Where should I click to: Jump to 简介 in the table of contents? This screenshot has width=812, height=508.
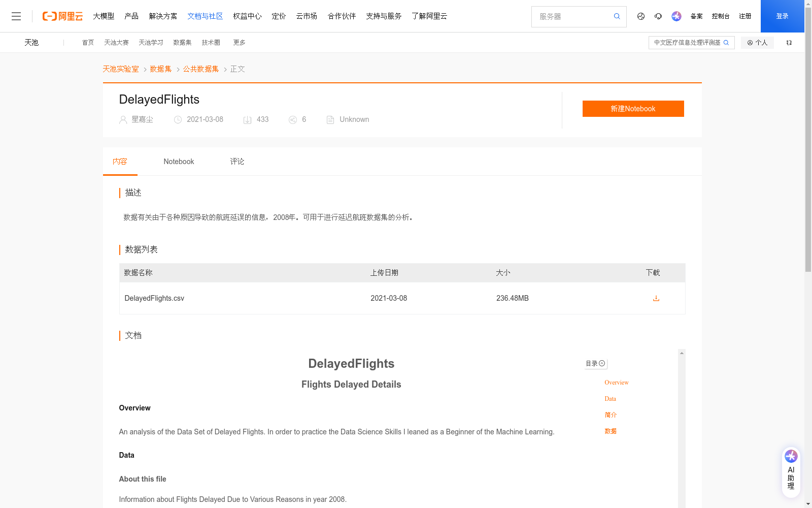pos(611,415)
